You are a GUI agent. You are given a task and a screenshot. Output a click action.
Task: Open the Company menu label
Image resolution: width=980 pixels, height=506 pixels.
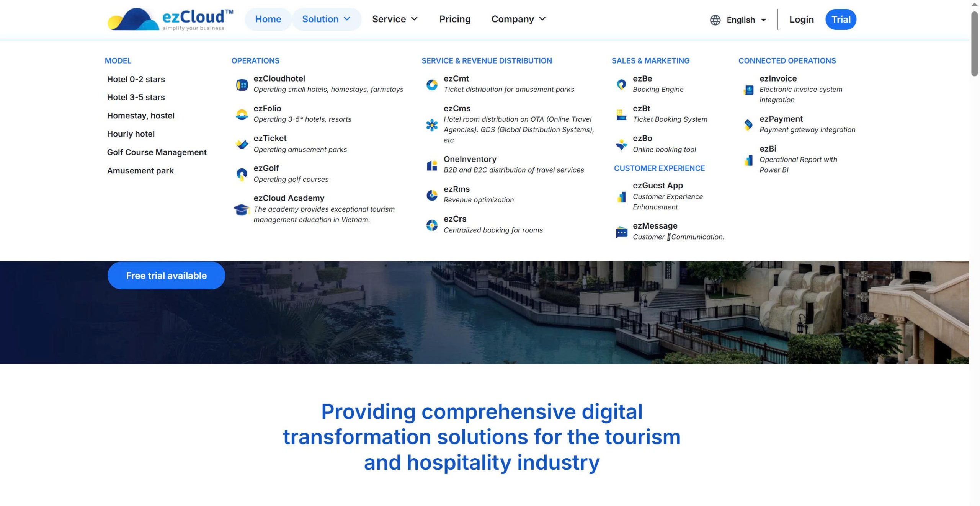pos(513,19)
